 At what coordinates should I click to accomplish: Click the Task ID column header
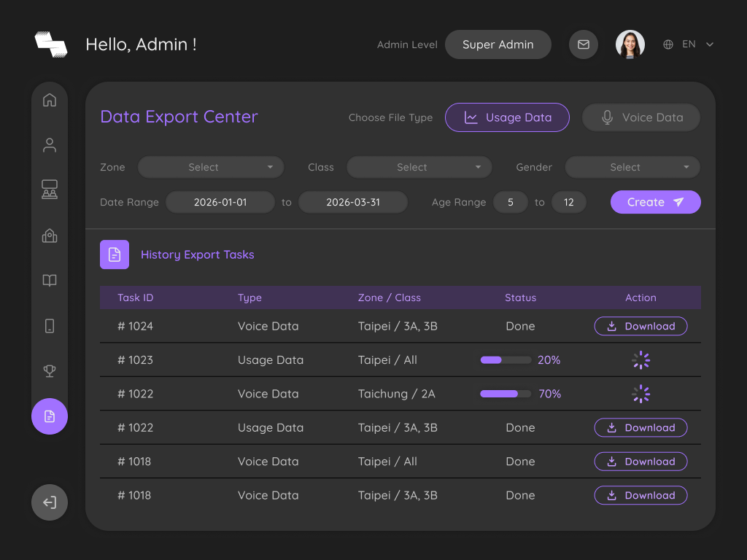point(135,297)
